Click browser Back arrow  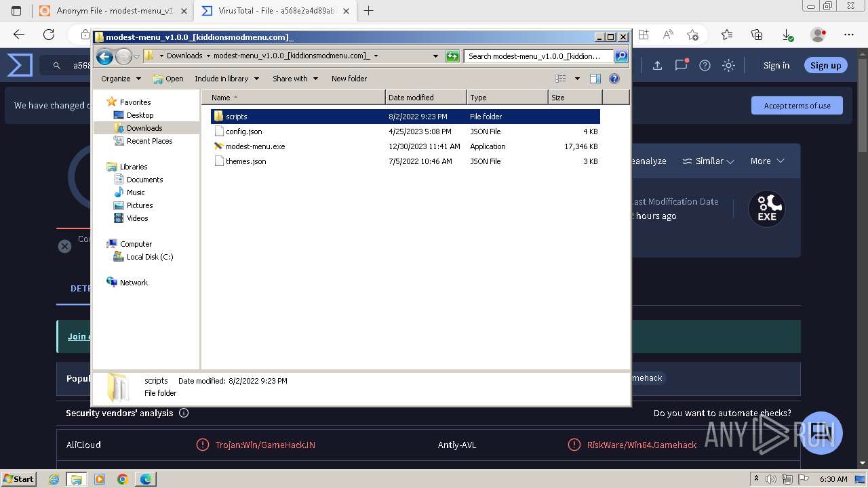click(x=19, y=35)
